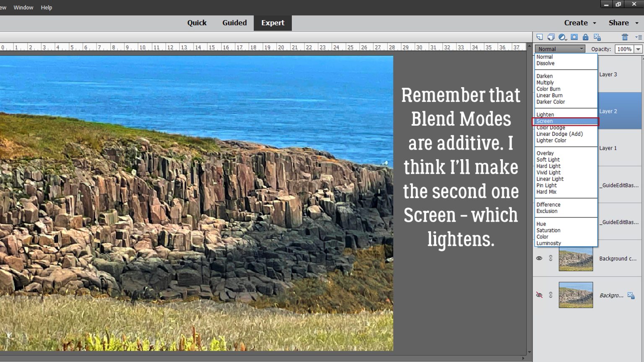
Task: Add a new fill or adjustment layer
Action: point(561,37)
